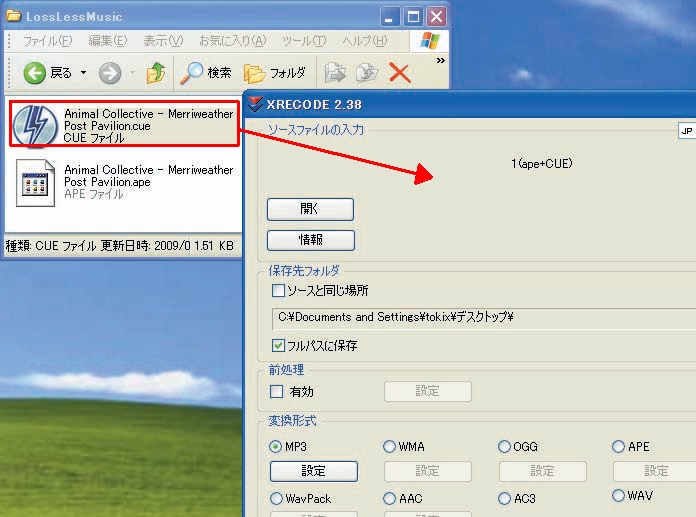This screenshot has height=517, width=696.
Task: Delete with the red X toolbar icon
Action: pos(399,73)
